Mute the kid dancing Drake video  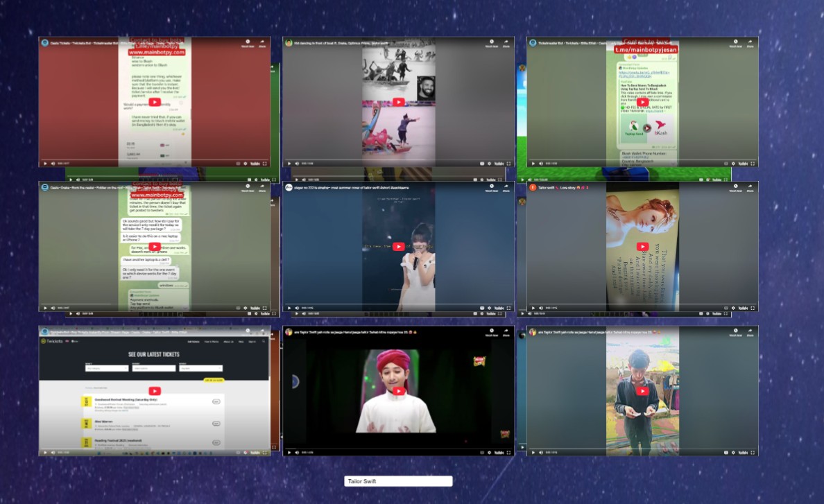tap(297, 164)
